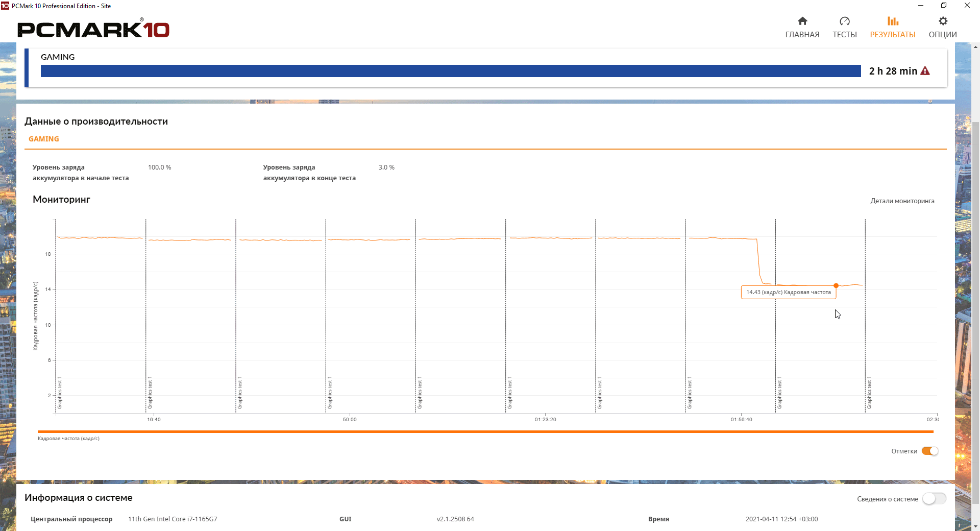Close the PCMark 10 window
Image resolution: width=980 pixels, height=531 pixels.
point(967,6)
